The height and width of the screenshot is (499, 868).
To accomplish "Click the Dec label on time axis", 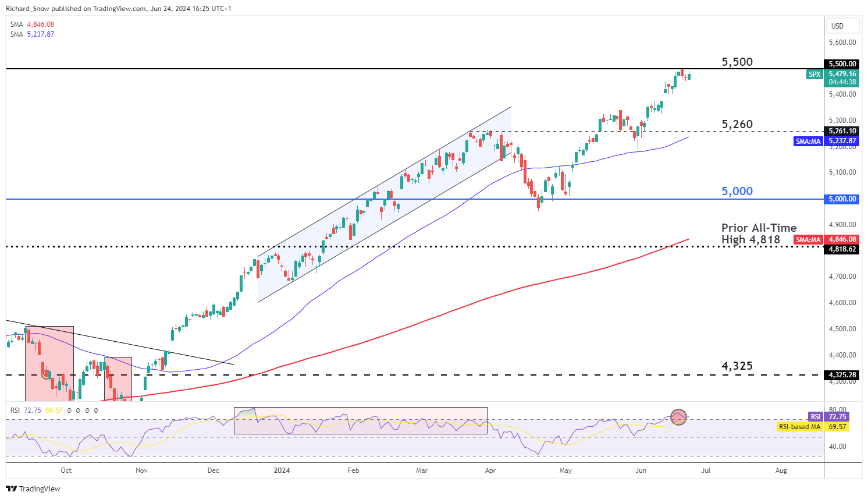I will pos(214,470).
